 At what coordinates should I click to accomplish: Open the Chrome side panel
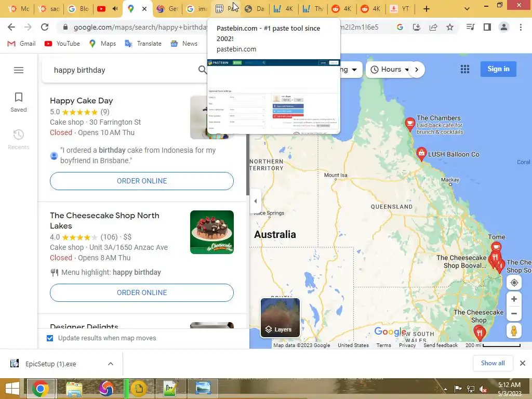tap(487, 27)
